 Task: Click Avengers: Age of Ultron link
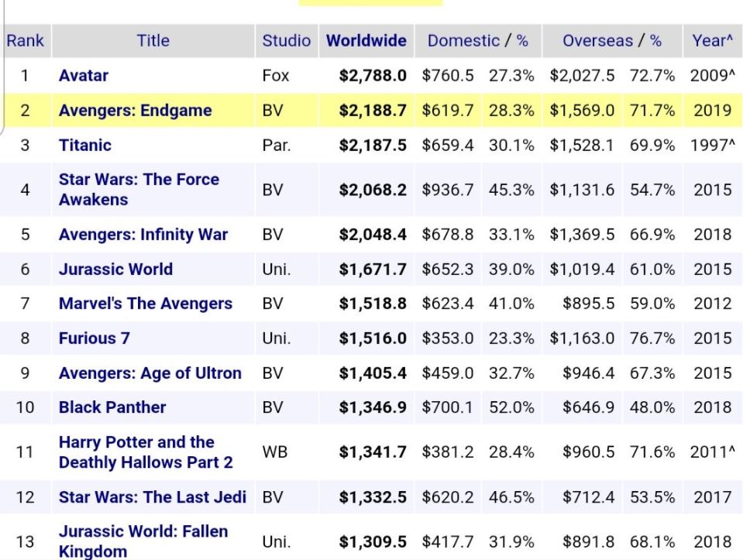150,373
